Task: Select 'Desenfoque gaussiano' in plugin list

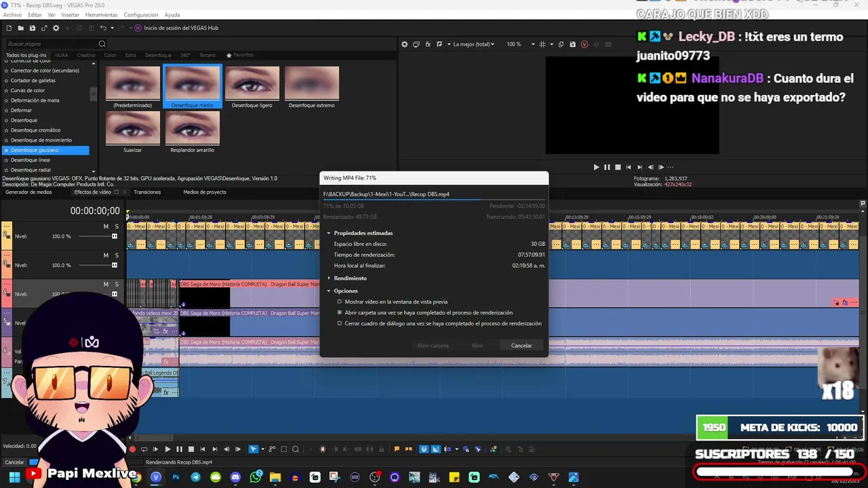Action: (x=46, y=150)
